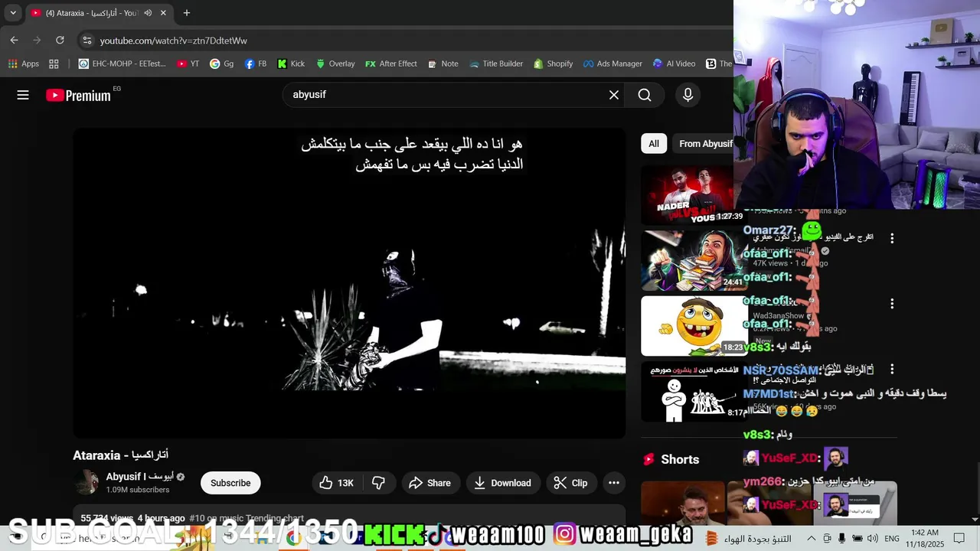The width and height of the screenshot is (980, 551).
Task: Open the Windows notification center
Action: pyautogui.click(x=959, y=538)
